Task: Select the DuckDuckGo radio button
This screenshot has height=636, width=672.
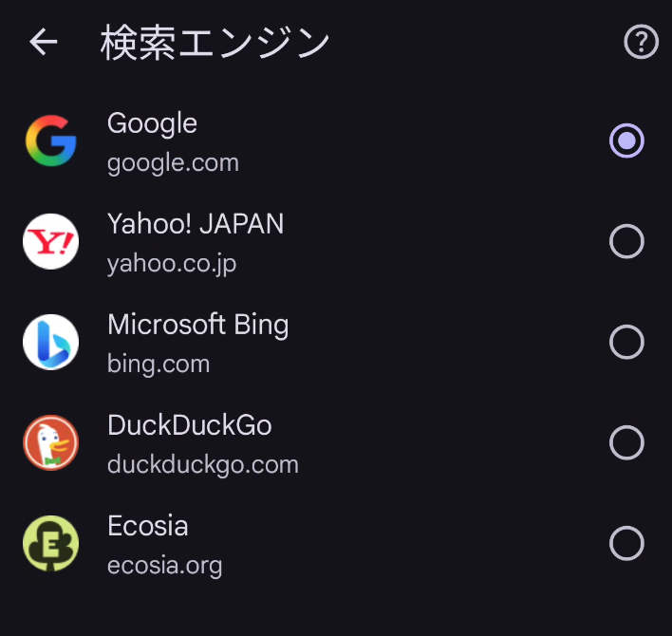Action: (626, 442)
